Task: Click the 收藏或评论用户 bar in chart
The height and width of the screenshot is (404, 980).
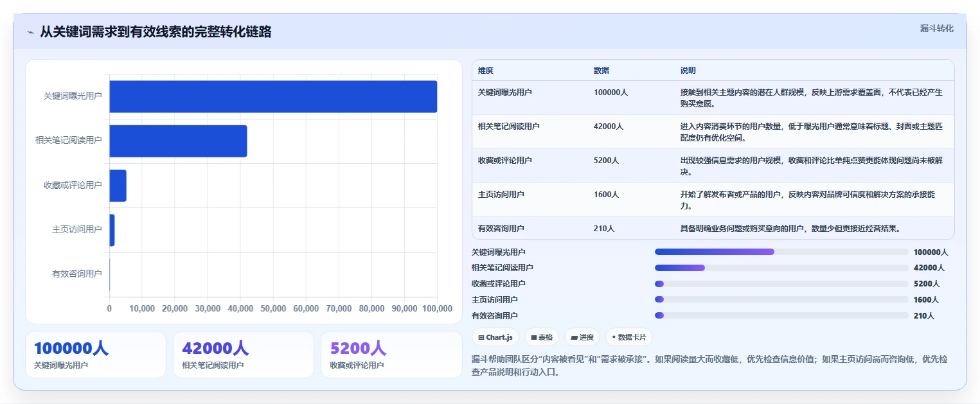Action: coord(118,186)
